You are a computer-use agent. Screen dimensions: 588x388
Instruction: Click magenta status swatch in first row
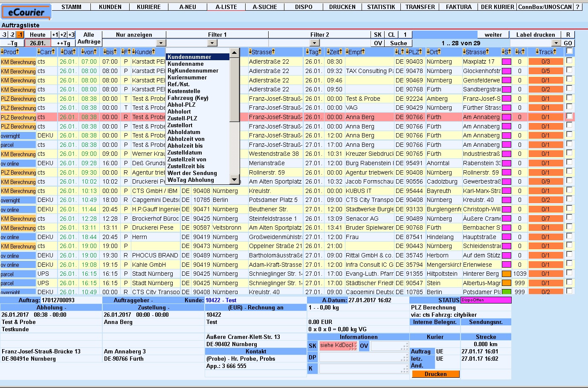tap(506, 61)
